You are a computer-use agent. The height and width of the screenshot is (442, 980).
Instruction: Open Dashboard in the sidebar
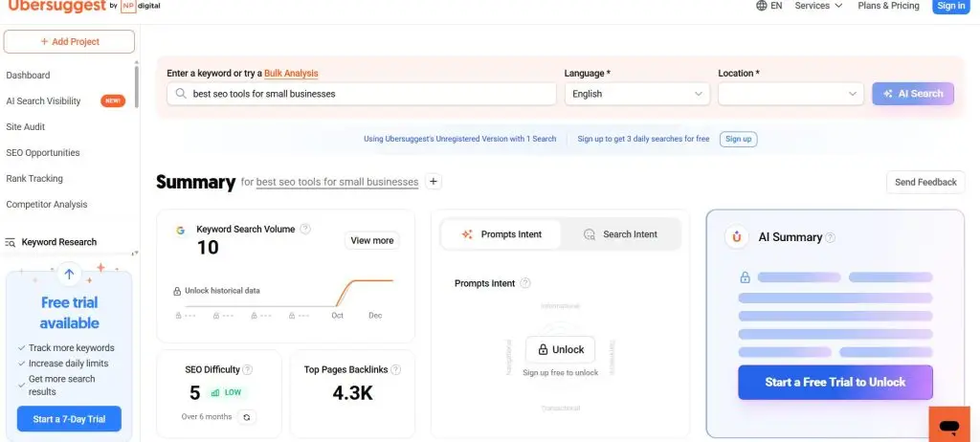[28, 75]
